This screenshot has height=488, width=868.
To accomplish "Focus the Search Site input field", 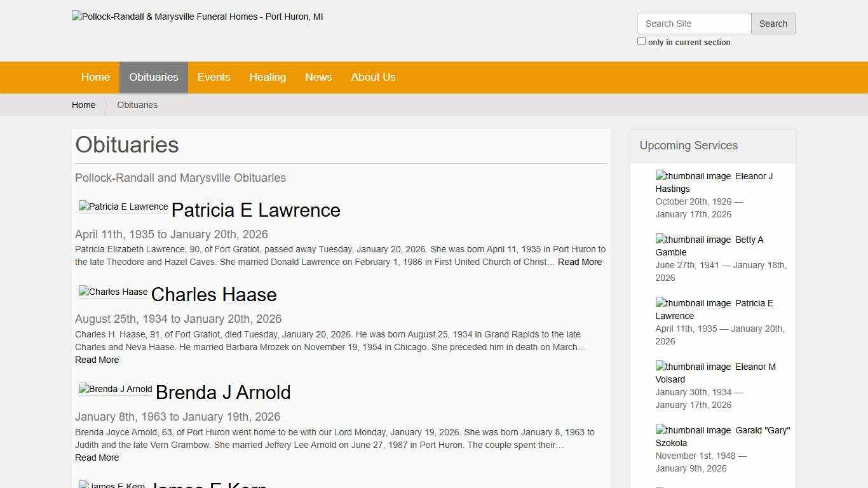I will [x=694, y=24].
